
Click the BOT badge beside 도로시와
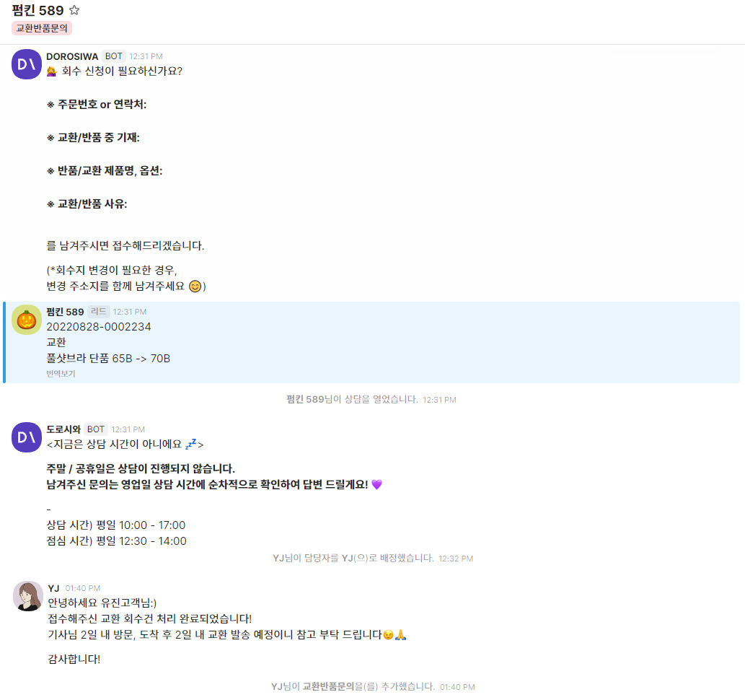click(95, 429)
